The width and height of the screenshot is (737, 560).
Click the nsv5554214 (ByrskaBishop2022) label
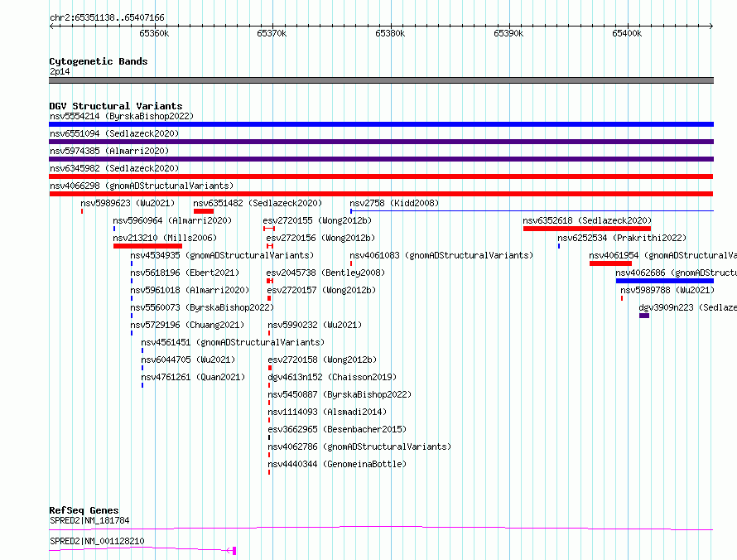point(122,116)
